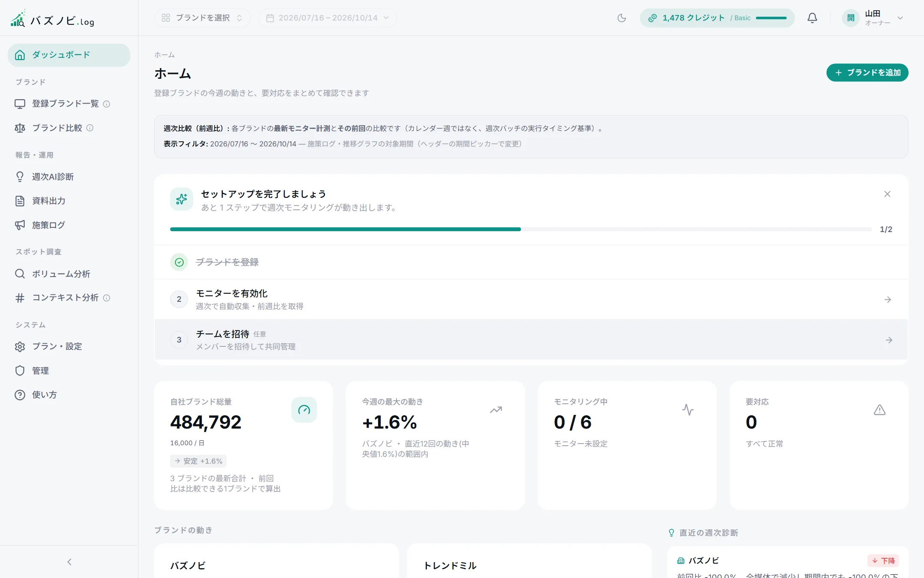The height and width of the screenshot is (578, 924).
Task: Click the lightbulb icon beside 直近の週次診断
Action: (672, 533)
